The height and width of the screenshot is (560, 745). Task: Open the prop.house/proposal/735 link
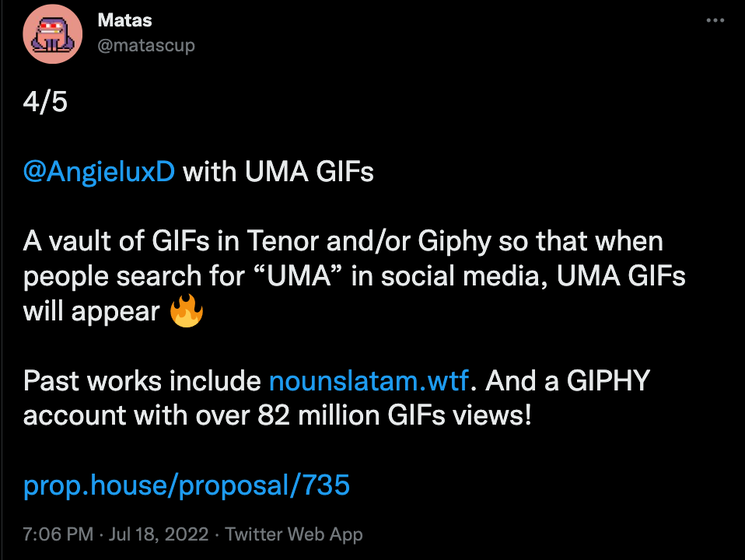click(x=187, y=485)
